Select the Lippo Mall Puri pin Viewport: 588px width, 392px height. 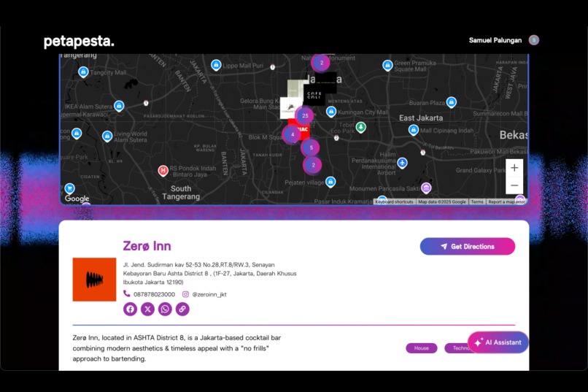[x=216, y=65]
